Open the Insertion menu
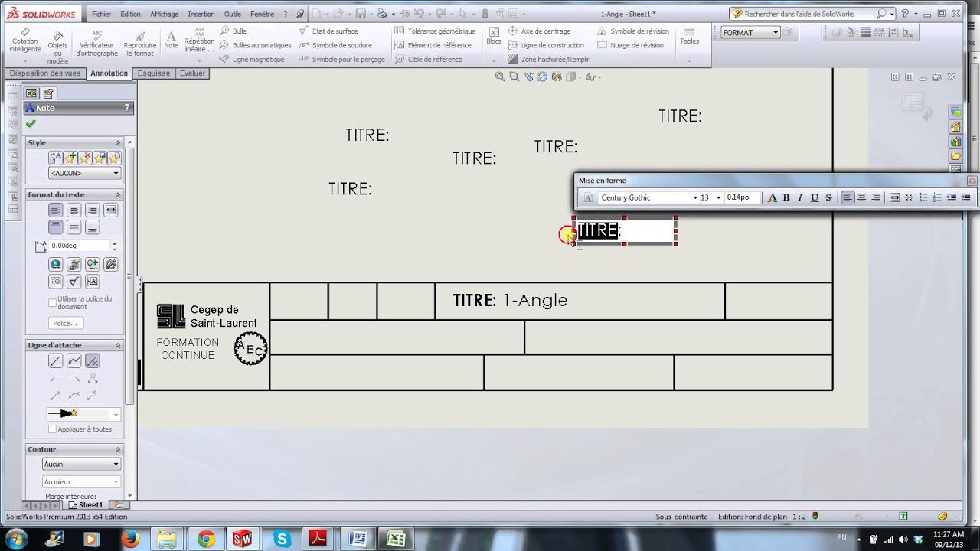Viewport: 980px width, 551px height. pos(201,14)
